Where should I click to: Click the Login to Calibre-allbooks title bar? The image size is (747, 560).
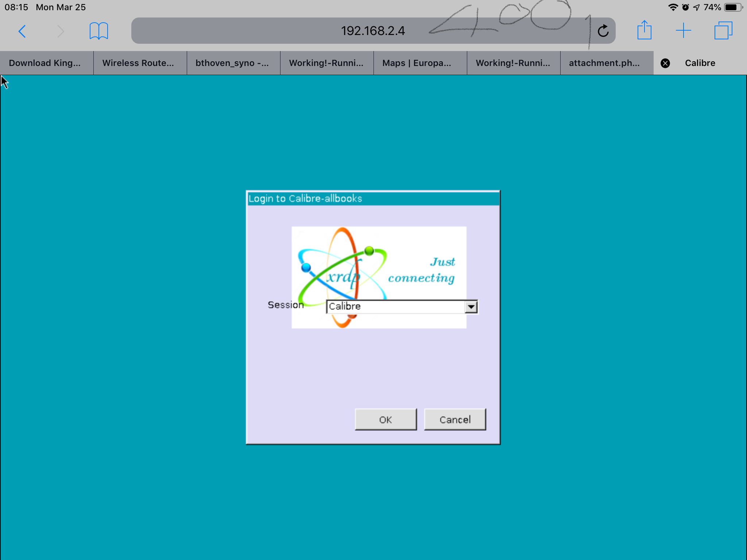coord(373,199)
